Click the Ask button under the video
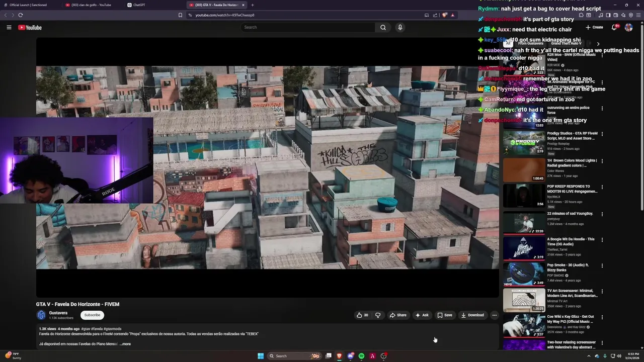 (x=422, y=315)
